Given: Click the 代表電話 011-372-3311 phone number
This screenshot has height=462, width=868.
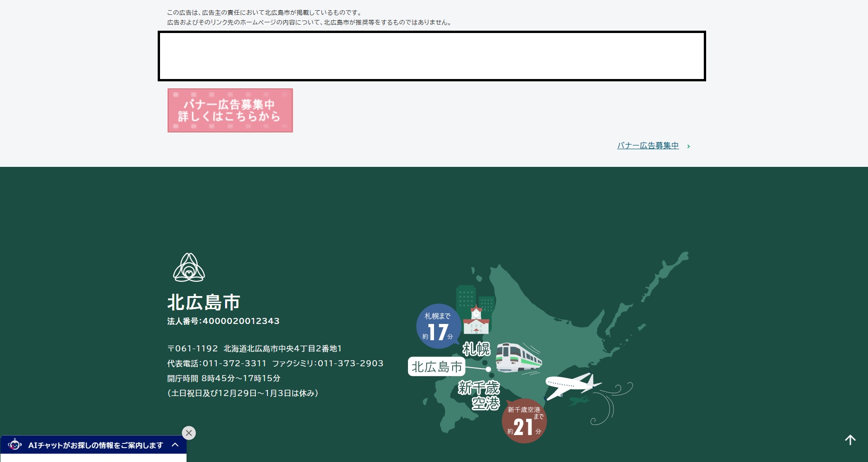Looking at the screenshot, I should coord(234,363).
